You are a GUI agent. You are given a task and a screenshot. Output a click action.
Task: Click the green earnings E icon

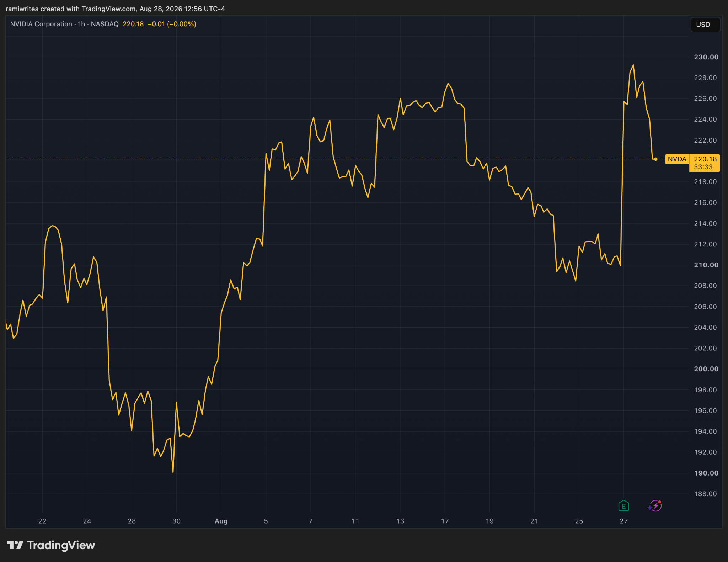[623, 506]
